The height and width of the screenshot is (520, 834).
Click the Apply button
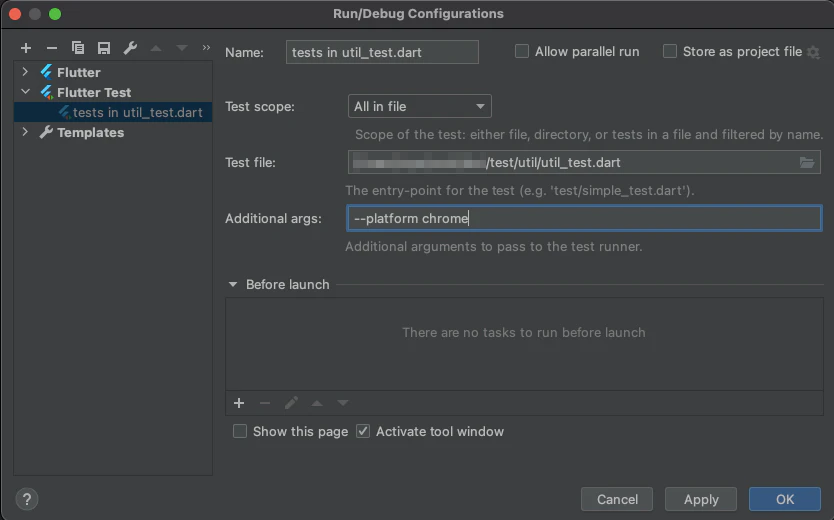(x=701, y=499)
